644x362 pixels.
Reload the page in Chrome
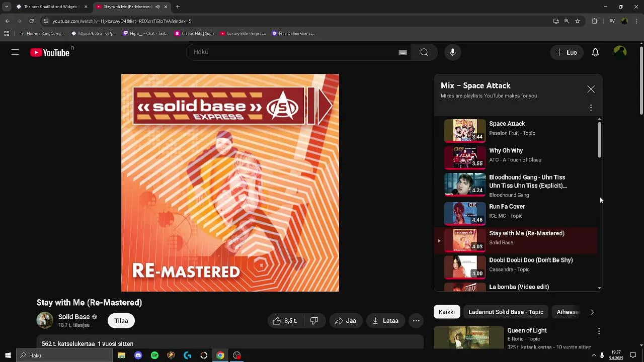[x=31, y=21]
